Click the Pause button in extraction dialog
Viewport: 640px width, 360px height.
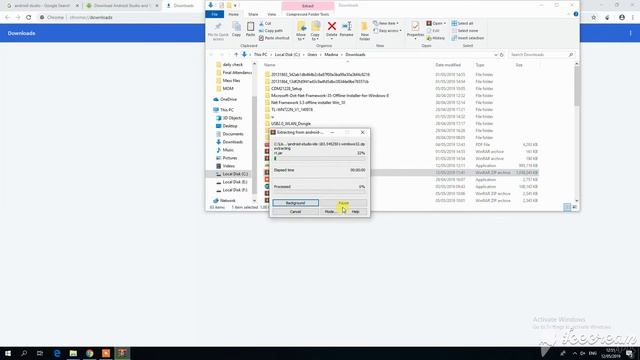click(344, 203)
